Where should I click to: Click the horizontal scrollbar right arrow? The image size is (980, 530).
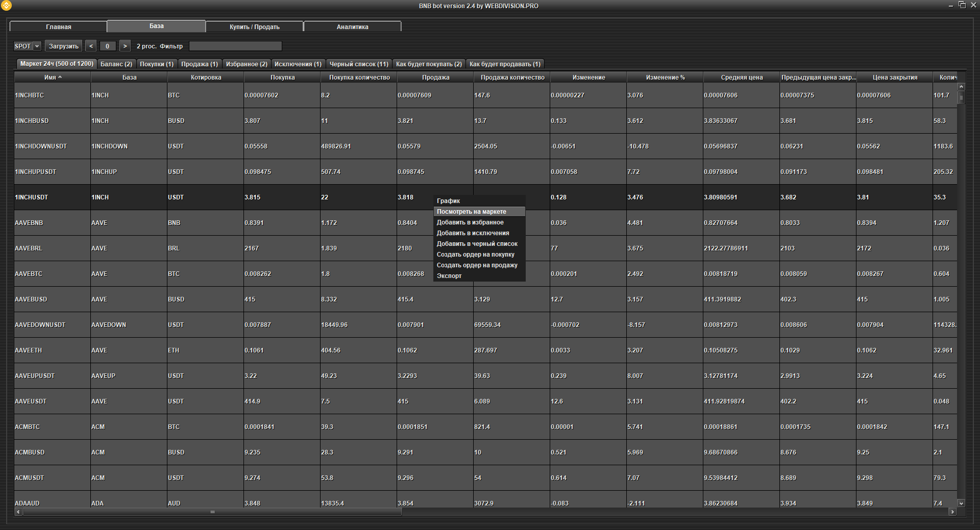[952, 512]
